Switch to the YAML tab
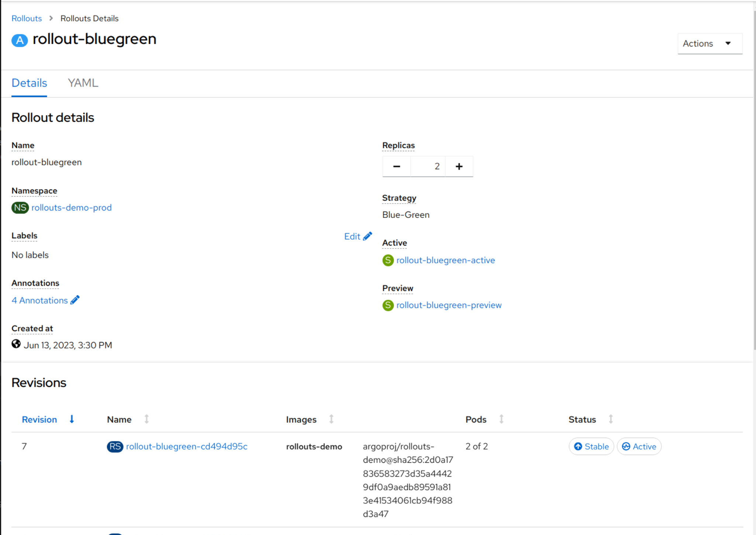Screen dimensions: 756x535 [x=83, y=83]
